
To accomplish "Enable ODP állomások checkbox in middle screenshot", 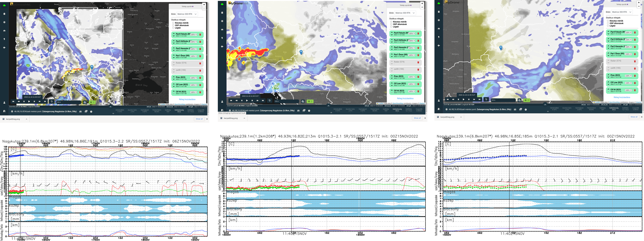I will [391, 24].
